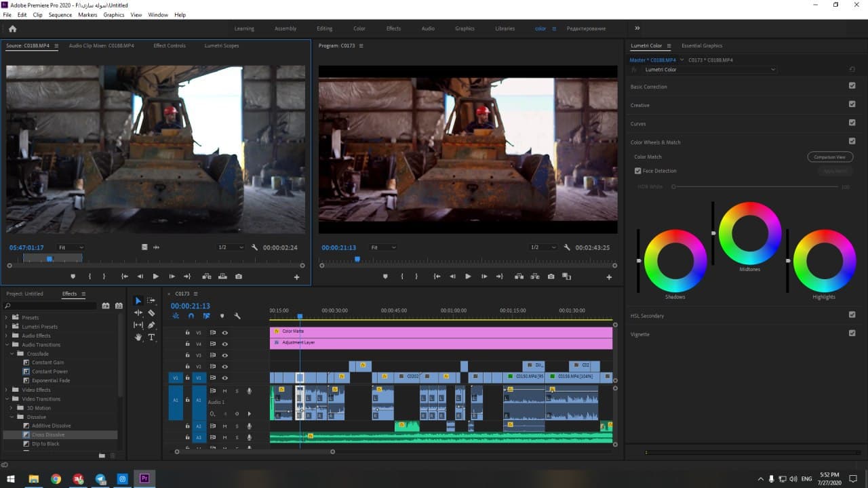The height and width of the screenshot is (488, 868).
Task: Open Source playback resolution 1/2 dropdown
Action: click(x=231, y=247)
